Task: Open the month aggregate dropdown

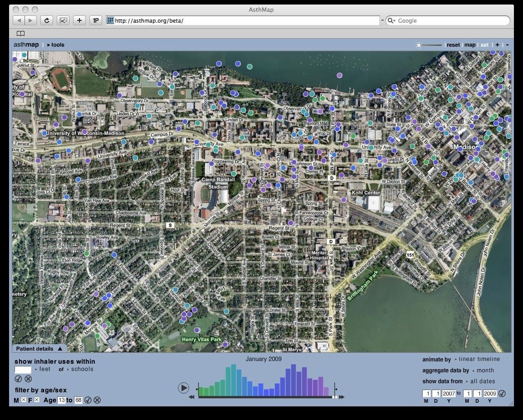Action: coord(484,371)
